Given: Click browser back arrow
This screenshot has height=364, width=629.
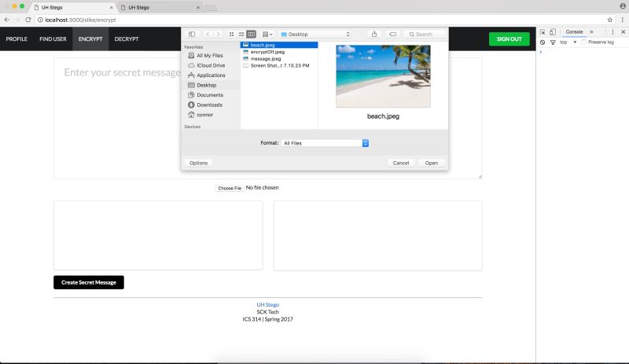Looking at the screenshot, I should coord(7,20).
